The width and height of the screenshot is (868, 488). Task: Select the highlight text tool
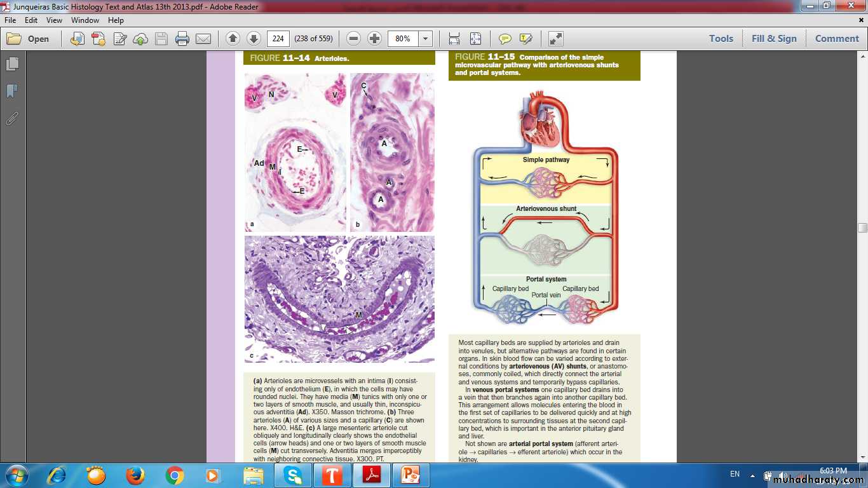[x=526, y=39]
